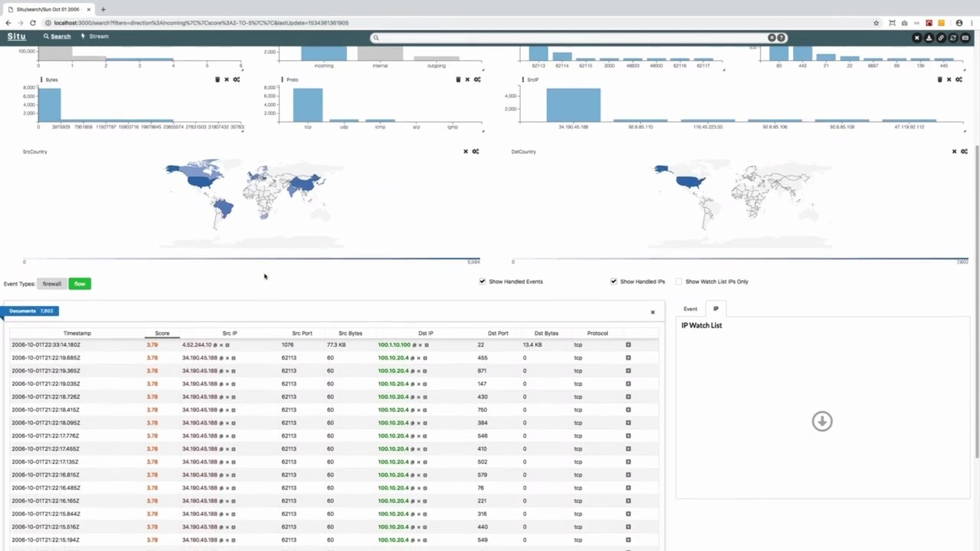Viewport: 980px width, 551px height.
Task: Click the SrcCountry map range slider
Action: 252,259
